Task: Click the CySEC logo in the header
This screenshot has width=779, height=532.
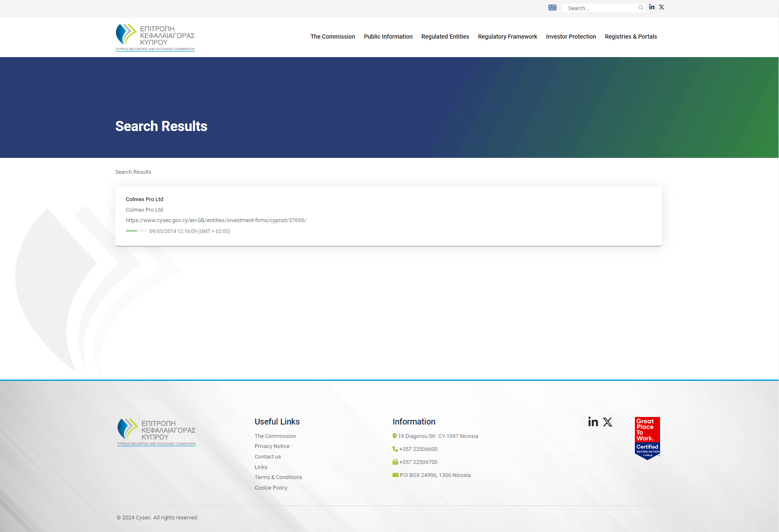Action: click(x=155, y=37)
